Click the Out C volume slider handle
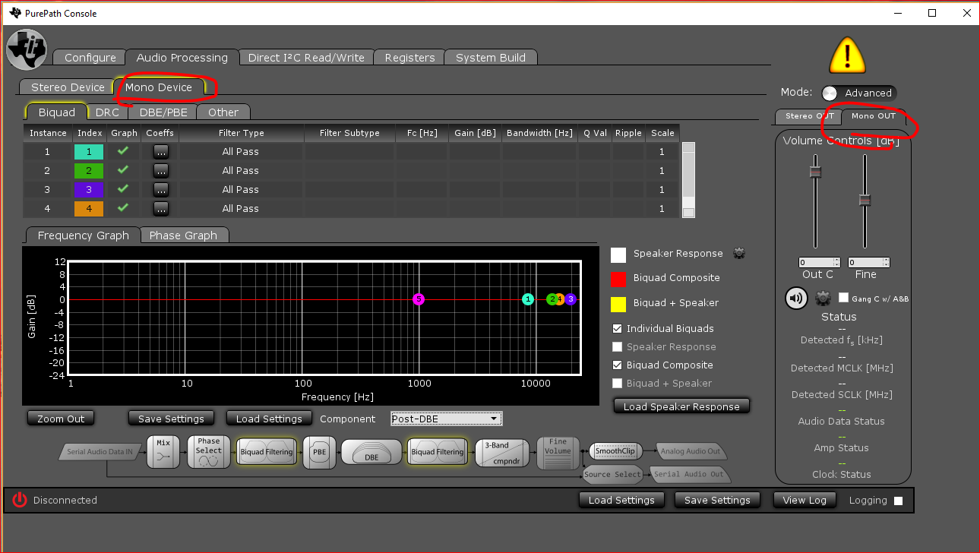This screenshot has width=980, height=553. (816, 172)
